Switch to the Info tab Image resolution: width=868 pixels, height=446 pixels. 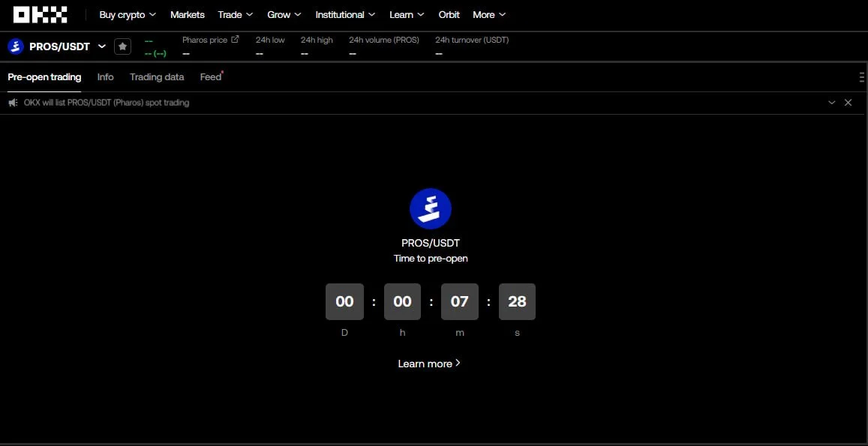(x=105, y=77)
